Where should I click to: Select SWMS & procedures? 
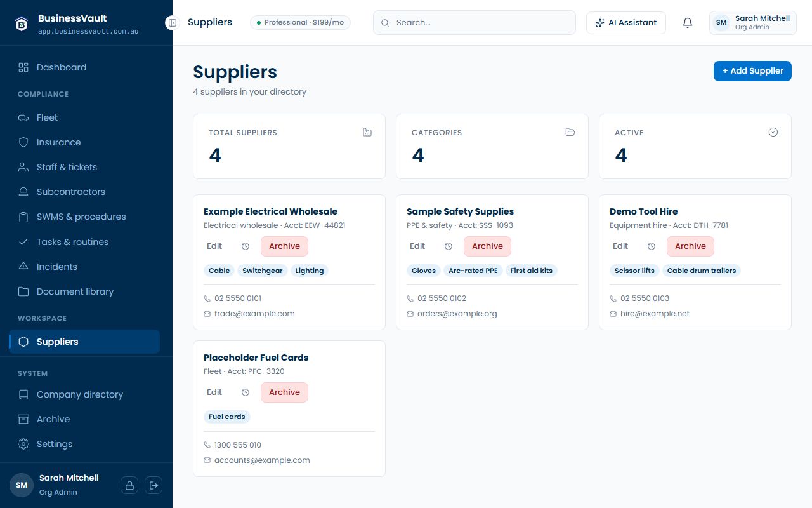click(x=84, y=217)
